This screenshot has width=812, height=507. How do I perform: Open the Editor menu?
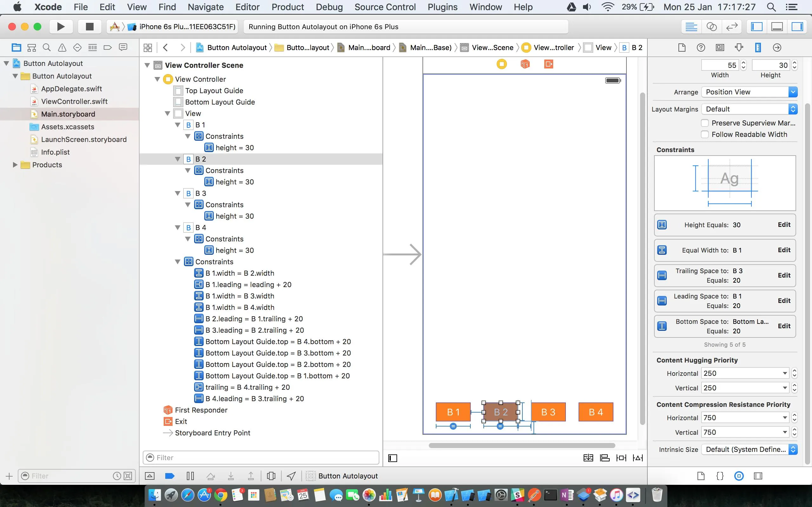pyautogui.click(x=247, y=7)
